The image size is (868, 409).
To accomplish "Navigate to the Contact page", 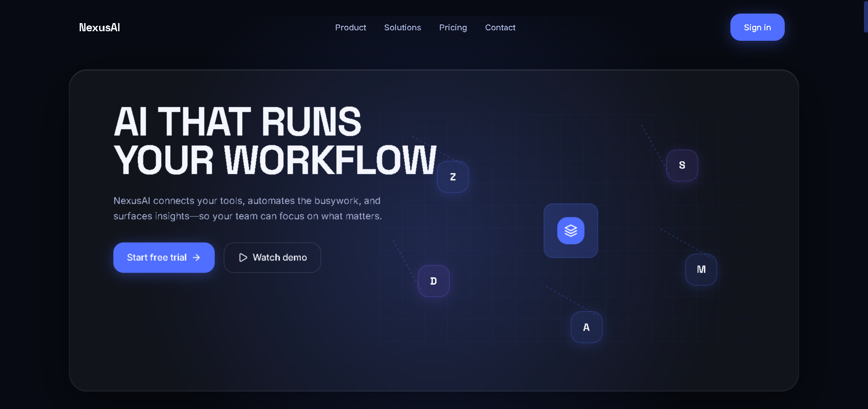I will pyautogui.click(x=500, y=28).
